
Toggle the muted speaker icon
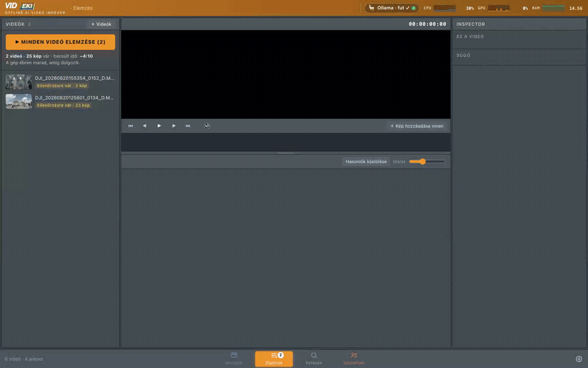click(207, 126)
